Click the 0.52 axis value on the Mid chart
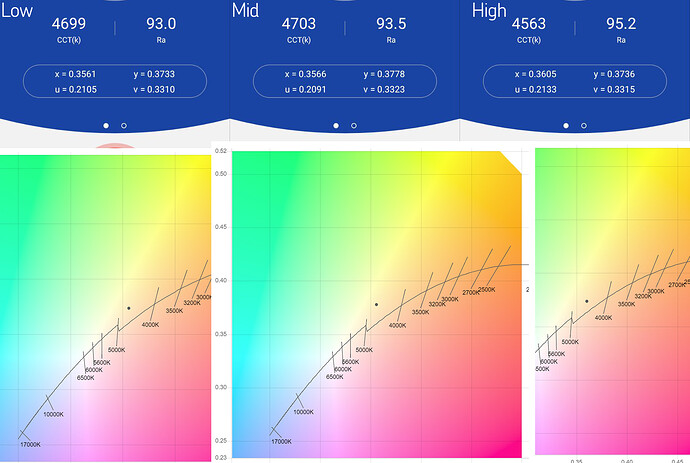 click(221, 151)
